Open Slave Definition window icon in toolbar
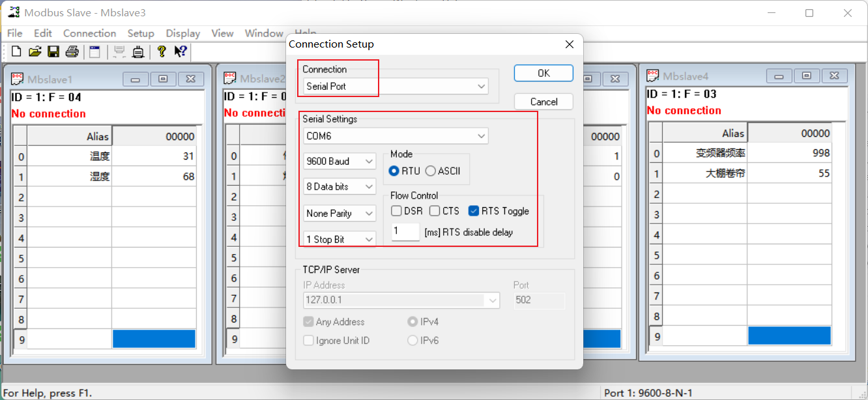This screenshot has width=868, height=400. (94, 51)
